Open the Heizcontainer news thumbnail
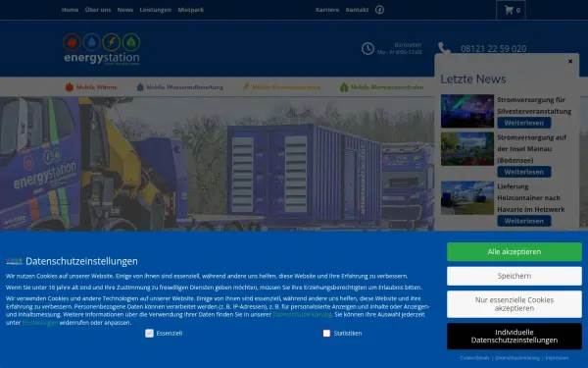 coord(467,198)
